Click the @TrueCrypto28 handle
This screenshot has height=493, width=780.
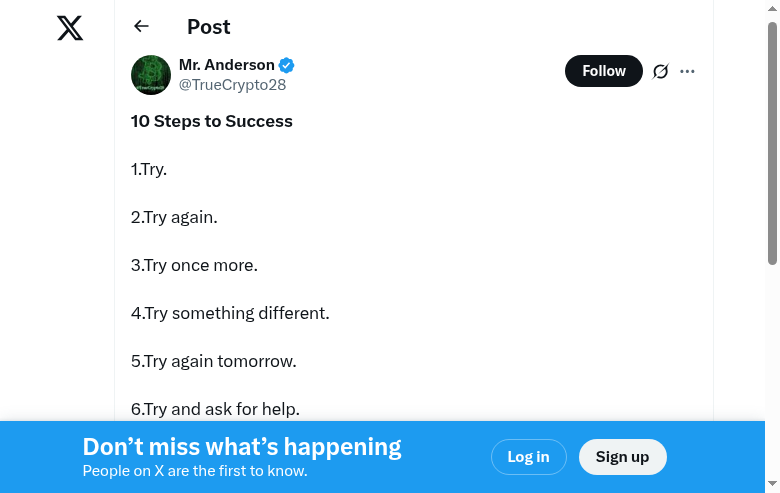point(232,85)
